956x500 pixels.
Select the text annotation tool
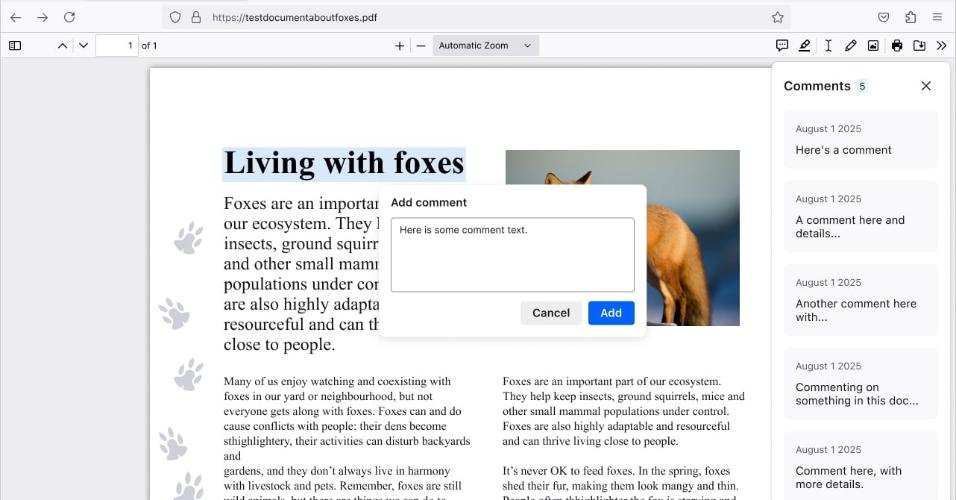coord(828,45)
